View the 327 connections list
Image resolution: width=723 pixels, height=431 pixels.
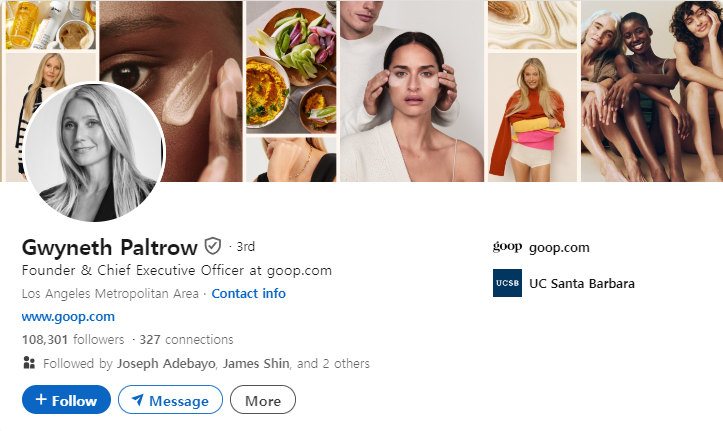(x=186, y=340)
